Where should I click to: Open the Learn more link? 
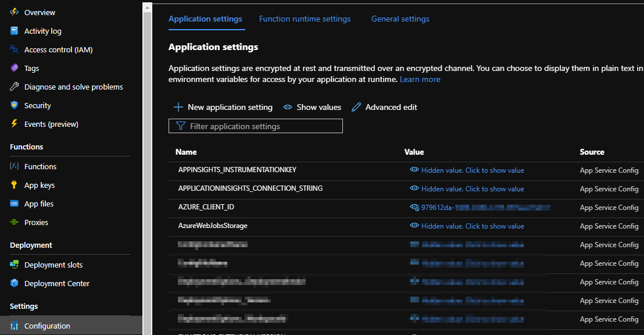420,79
